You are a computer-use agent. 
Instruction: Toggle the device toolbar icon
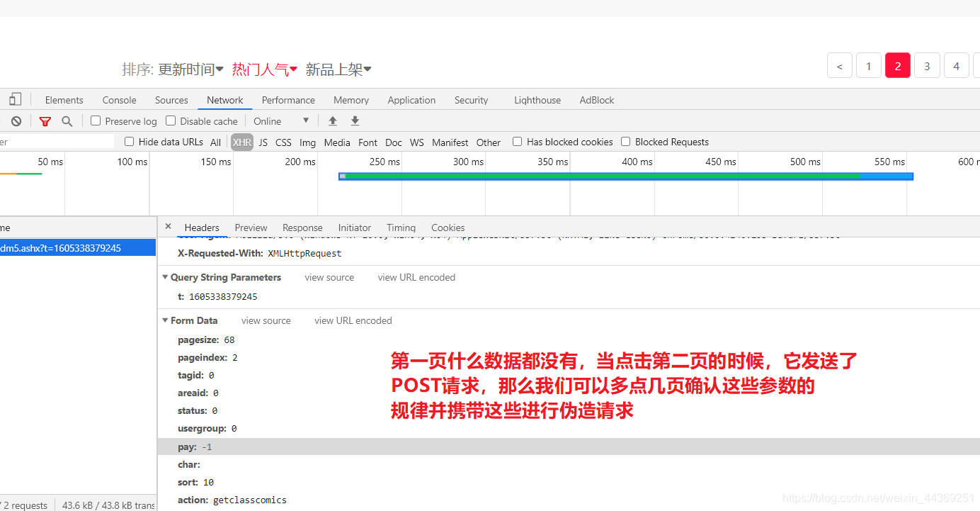tap(15, 99)
